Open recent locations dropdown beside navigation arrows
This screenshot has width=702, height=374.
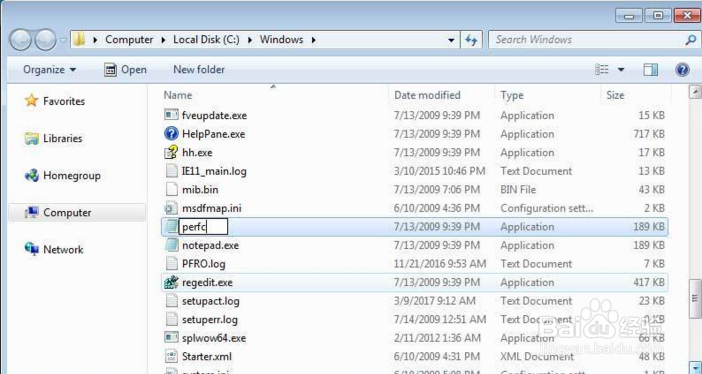[x=63, y=40]
